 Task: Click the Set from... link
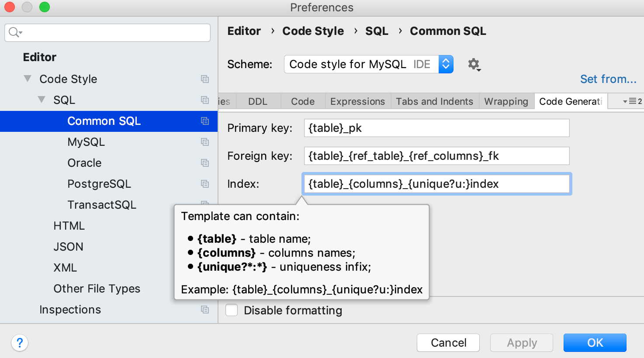point(608,79)
